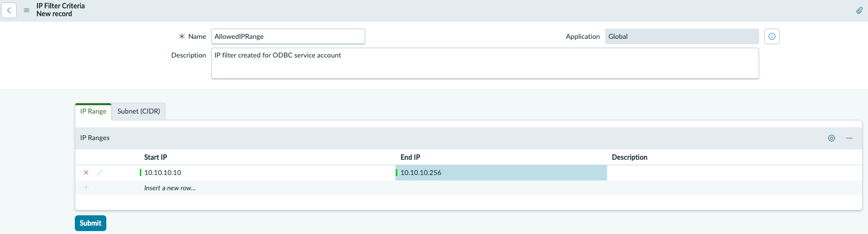The image size is (868, 234).
Task: Edit the 10.10.10.10 row using the pencil icon
Action: coord(100,173)
